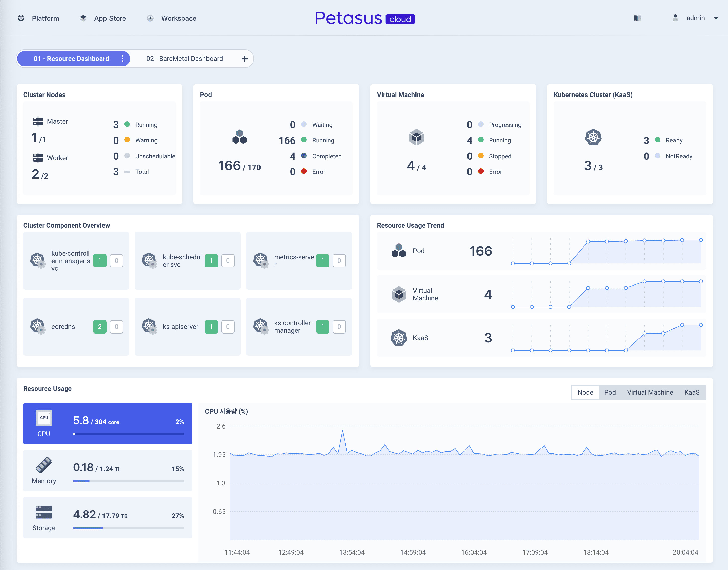This screenshot has width=728, height=570.
Task: Click the Storage usage progress bar
Action: (x=128, y=528)
